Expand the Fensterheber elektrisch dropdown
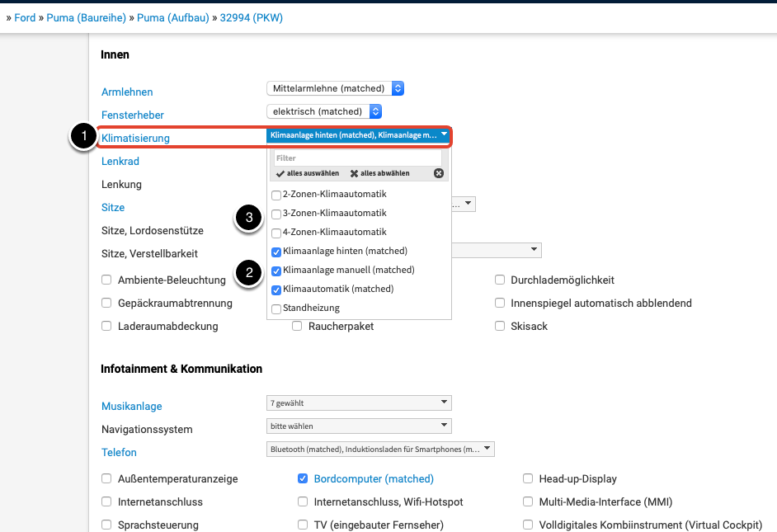Viewport: 777px width, 532px height. point(324,111)
